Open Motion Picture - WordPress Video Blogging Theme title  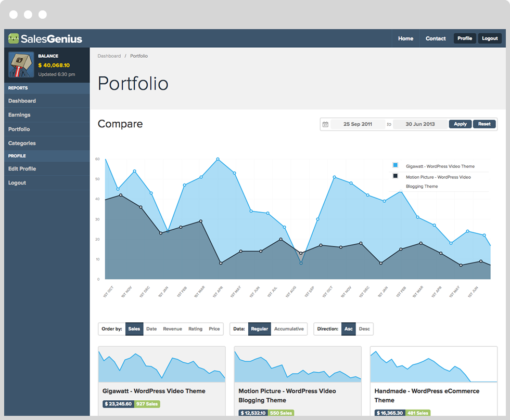pos(287,396)
